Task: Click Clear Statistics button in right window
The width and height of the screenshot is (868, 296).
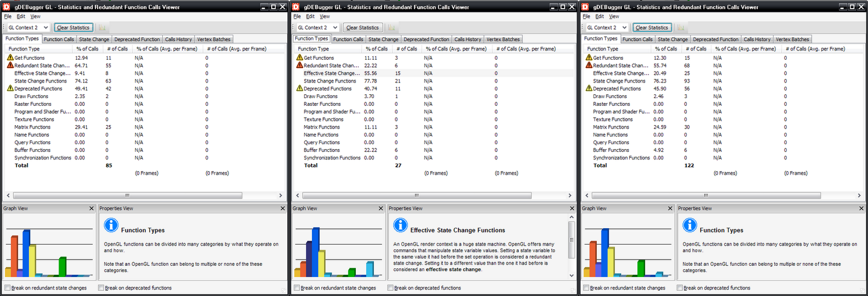Action: [652, 27]
